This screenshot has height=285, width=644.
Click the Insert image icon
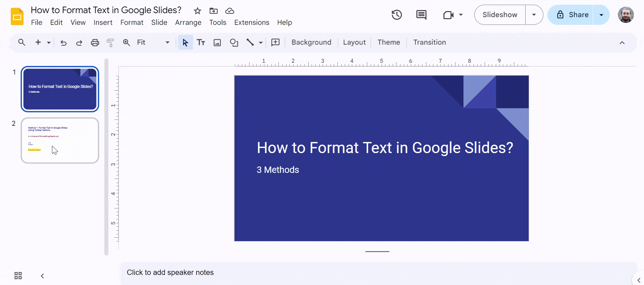coord(217,43)
